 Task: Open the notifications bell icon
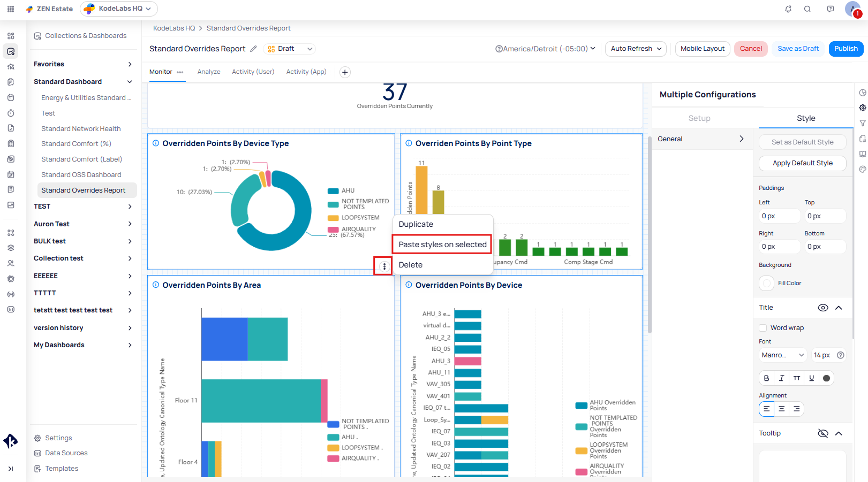[x=788, y=9]
